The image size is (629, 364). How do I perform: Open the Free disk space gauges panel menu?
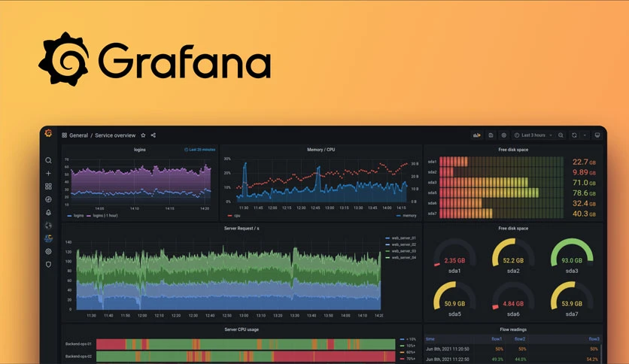point(513,228)
